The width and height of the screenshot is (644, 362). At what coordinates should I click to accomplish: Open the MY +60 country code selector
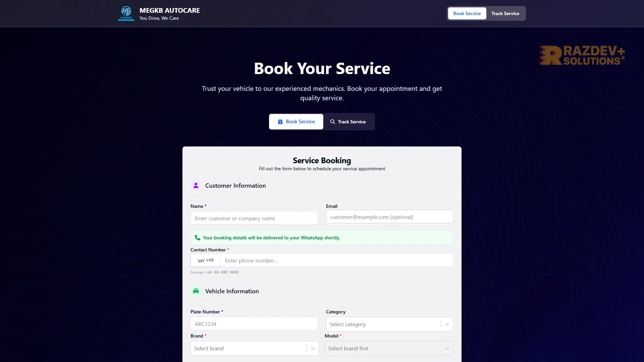tap(206, 260)
